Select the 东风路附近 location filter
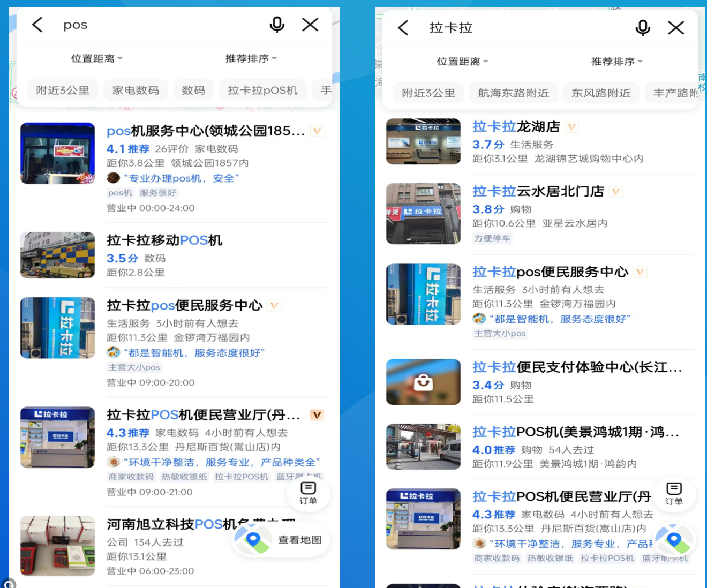The width and height of the screenshot is (707, 588). point(601,93)
